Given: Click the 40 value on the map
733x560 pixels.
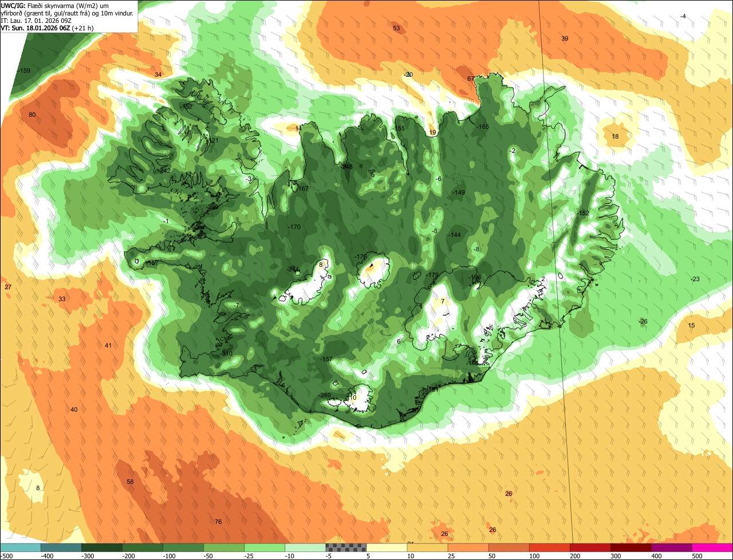Looking at the screenshot, I should pos(74,409).
